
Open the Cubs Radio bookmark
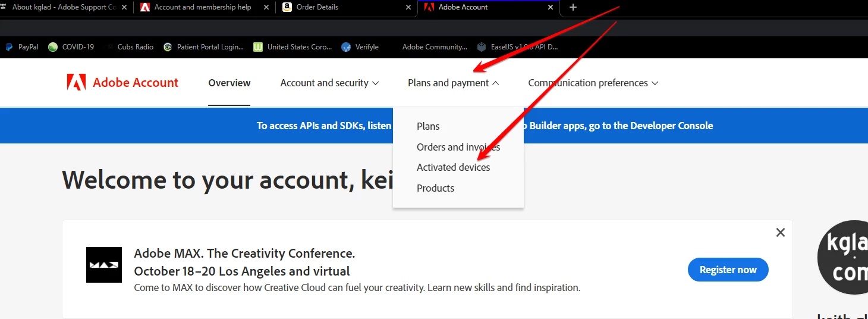tap(129, 47)
